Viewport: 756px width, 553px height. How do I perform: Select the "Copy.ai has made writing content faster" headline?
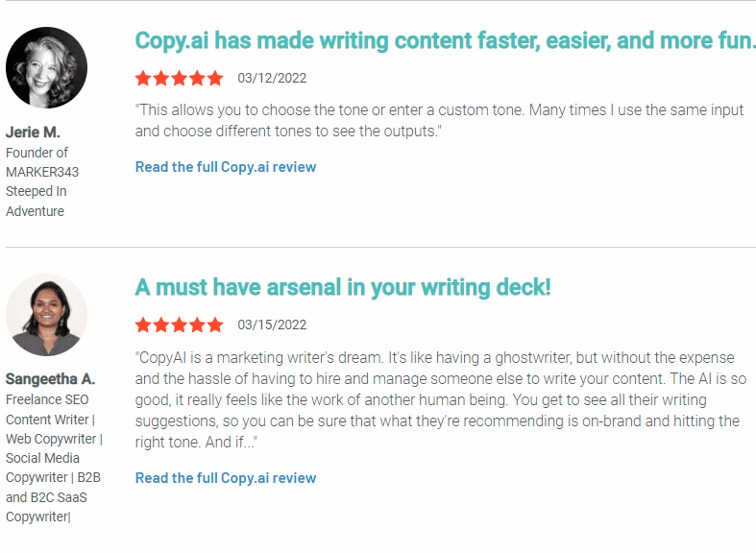pyautogui.click(x=445, y=41)
